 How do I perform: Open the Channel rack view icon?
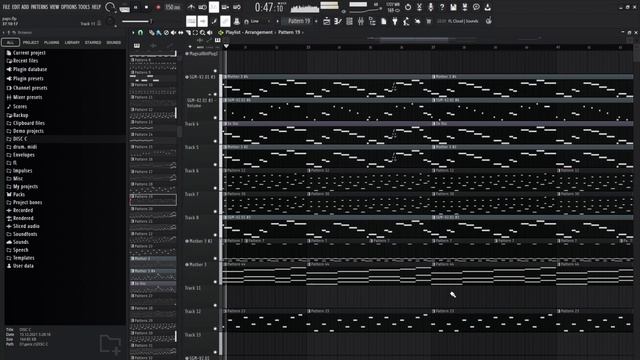click(349, 21)
